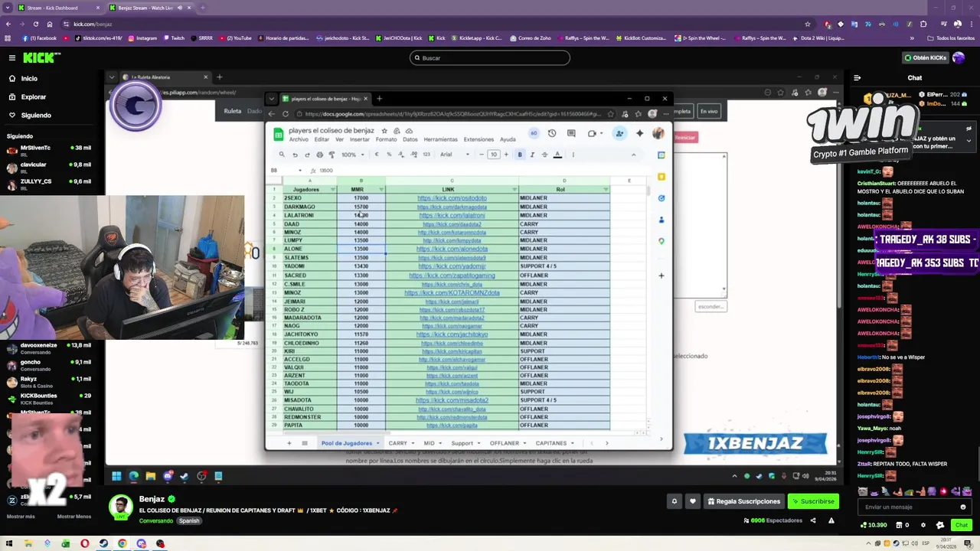Click the Buscar search field

[x=490, y=57]
